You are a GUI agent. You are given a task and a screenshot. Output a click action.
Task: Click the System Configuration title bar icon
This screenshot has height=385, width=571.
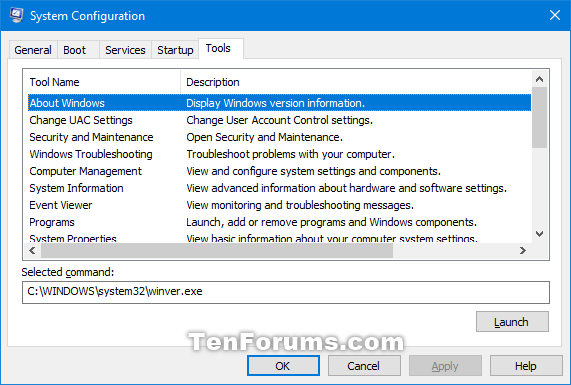[x=16, y=15]
